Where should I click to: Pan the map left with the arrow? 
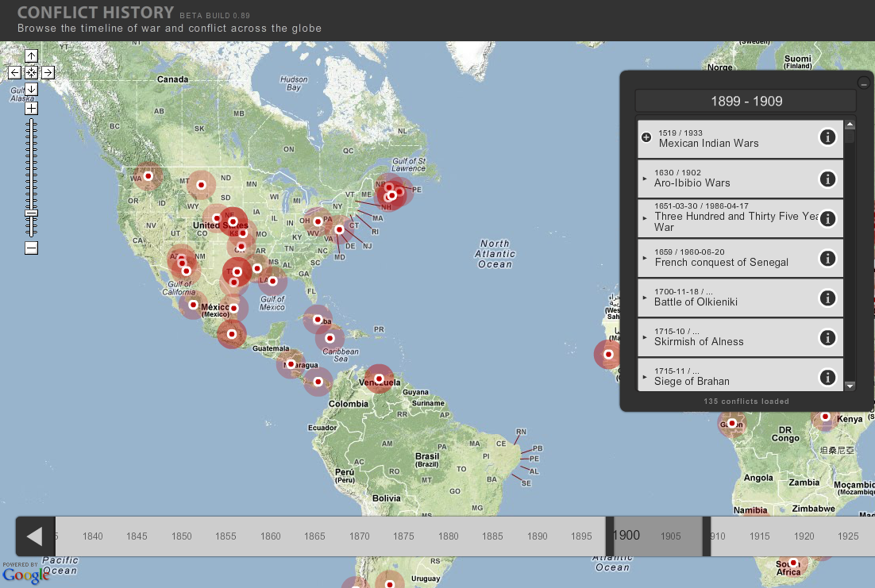coord(15,72)
